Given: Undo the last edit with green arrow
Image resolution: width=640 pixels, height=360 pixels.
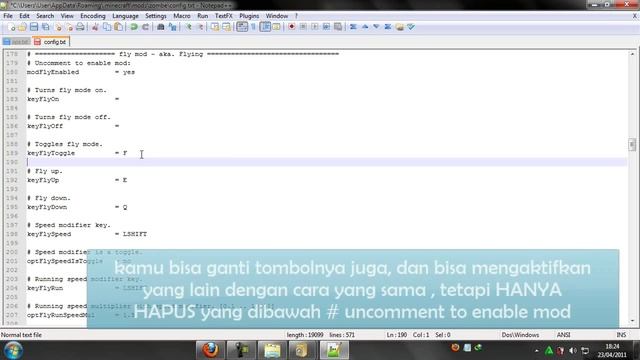Looking at the screenshot, I should [134, 27].
